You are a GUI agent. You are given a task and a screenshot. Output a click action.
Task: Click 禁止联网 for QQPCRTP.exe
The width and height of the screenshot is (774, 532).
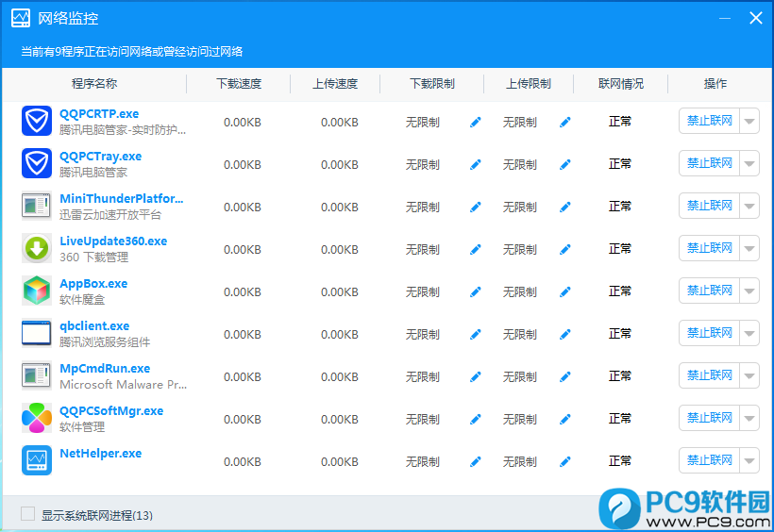pyautogui.click(x=709, y=121)
